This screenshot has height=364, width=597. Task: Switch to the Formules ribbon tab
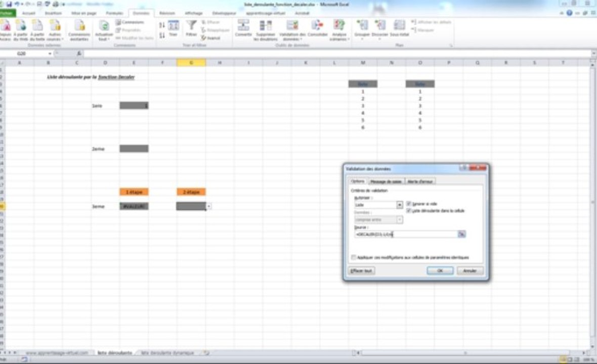click(114, 13)
